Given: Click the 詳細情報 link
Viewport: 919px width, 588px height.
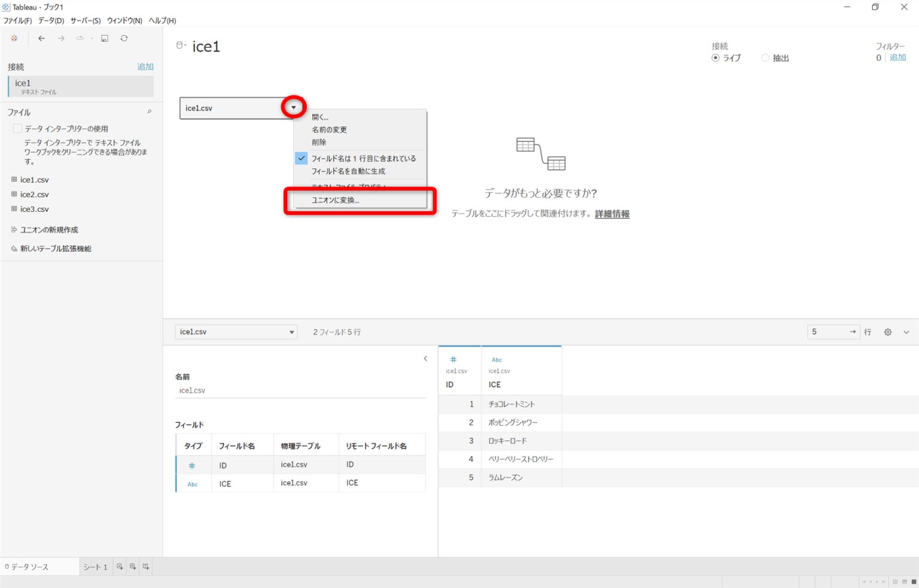Looking at the screenshot, I should (x=611, y=214).
